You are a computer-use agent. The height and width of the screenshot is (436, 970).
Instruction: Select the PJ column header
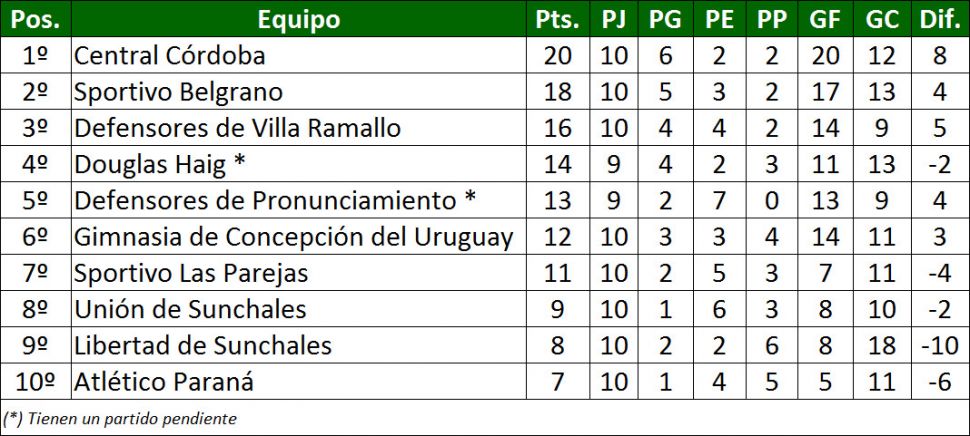click(x=614, y=19)
